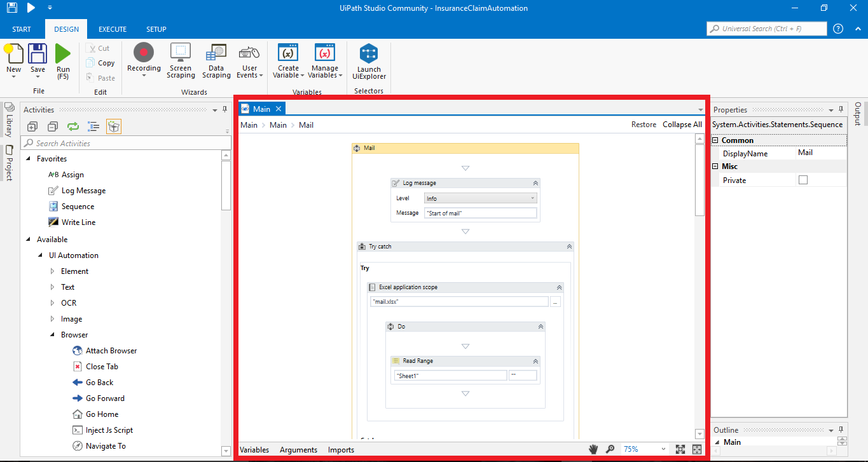The image size is (868, 462).
Task: Click quick-access save icon in title bar
Action: pos(12,8)
